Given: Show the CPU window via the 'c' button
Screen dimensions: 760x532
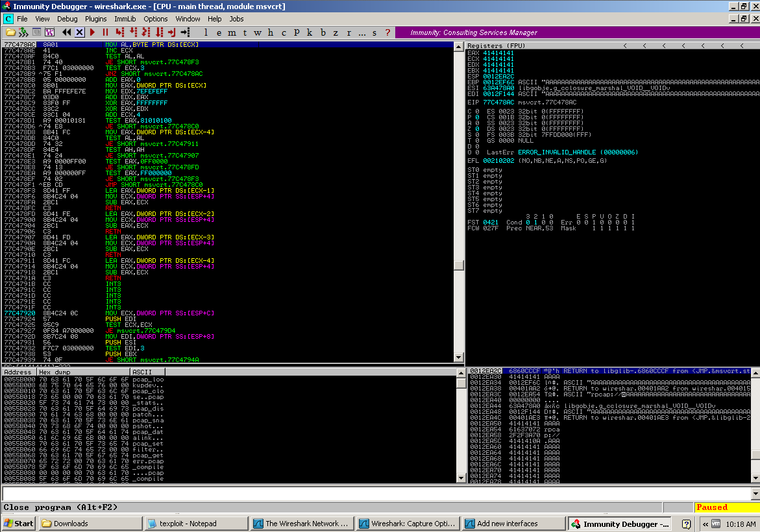Looking at the screenshot, I should pos(284,32).
